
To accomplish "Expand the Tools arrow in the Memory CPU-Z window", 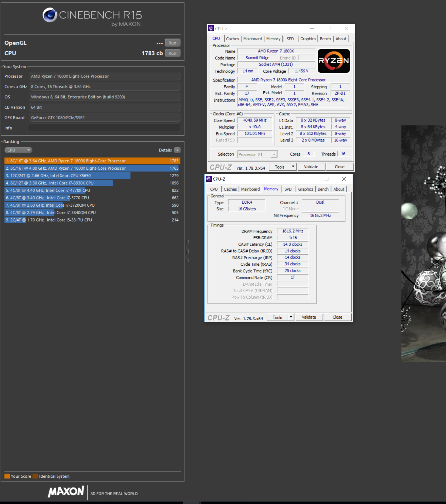I will click(291, 317).
